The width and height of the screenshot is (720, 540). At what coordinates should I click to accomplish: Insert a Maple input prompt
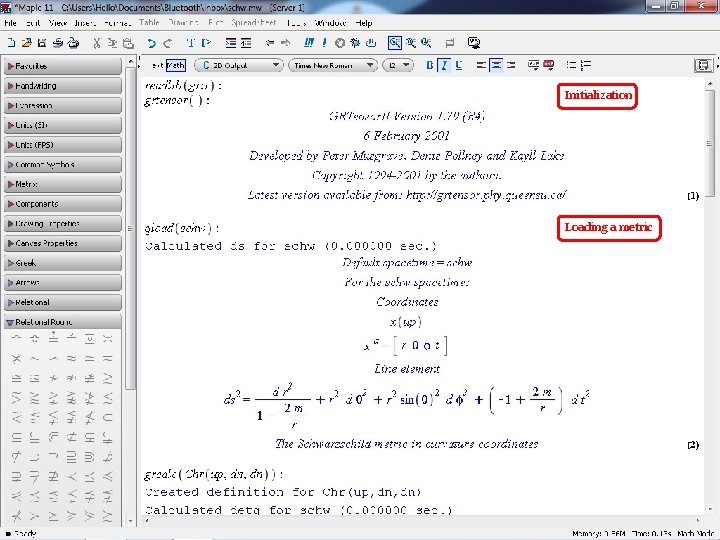(206, 43)
